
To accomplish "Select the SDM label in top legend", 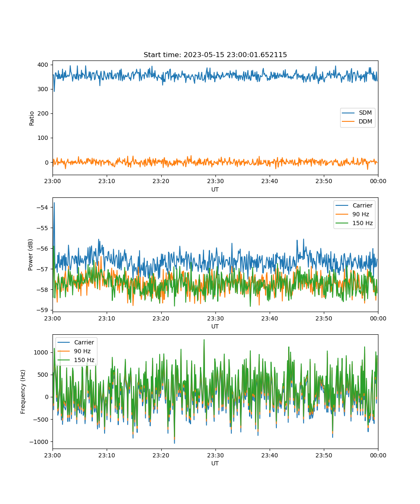I will click(x=365, y=113).
